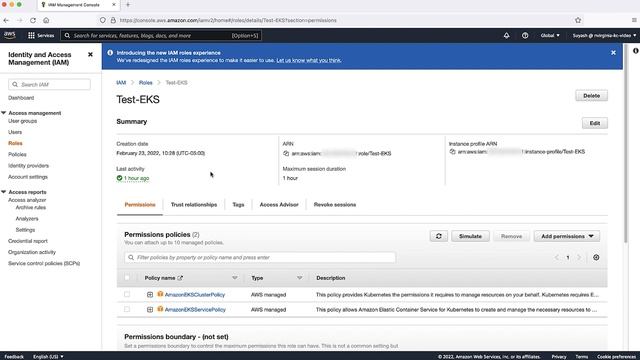The image size is (640, 360).
Task: Refresh the permissions policies list
Action: (439, 236)
